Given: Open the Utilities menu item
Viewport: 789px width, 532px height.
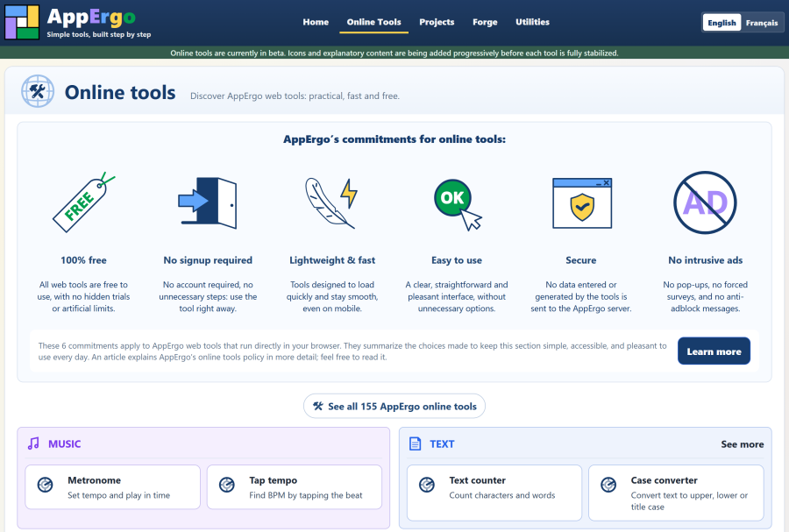Looking at the screenshot, I should 532,22.
